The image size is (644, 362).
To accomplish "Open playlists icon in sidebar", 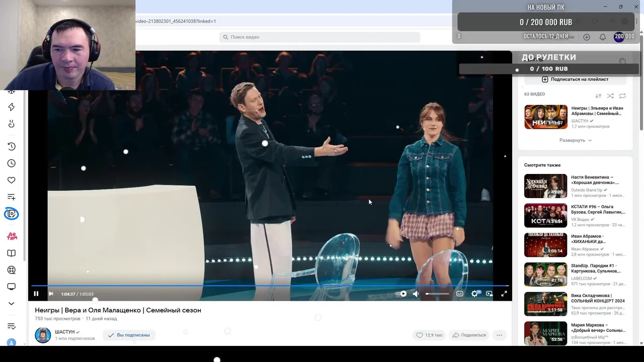I will 12,197.
